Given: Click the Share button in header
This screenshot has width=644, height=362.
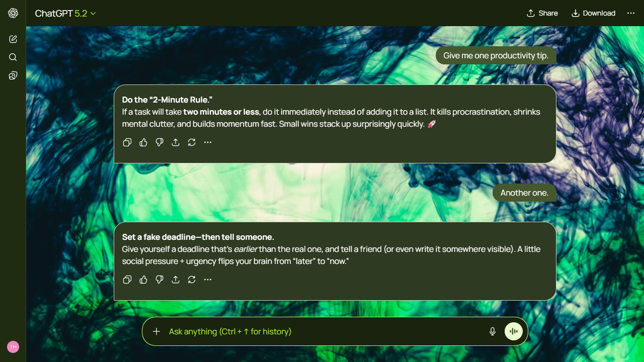Looking at the screenshot, I should (x=542, y=13).
